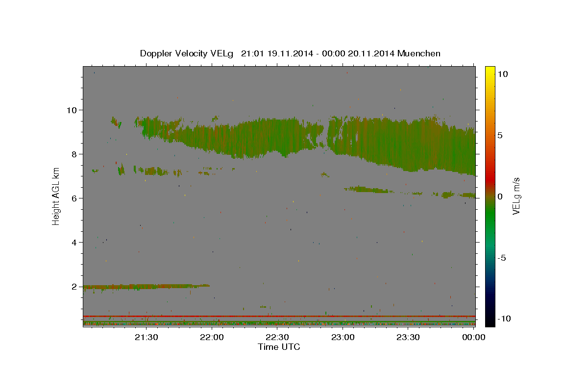Select the 22:00 time tick label

[212, 337]
